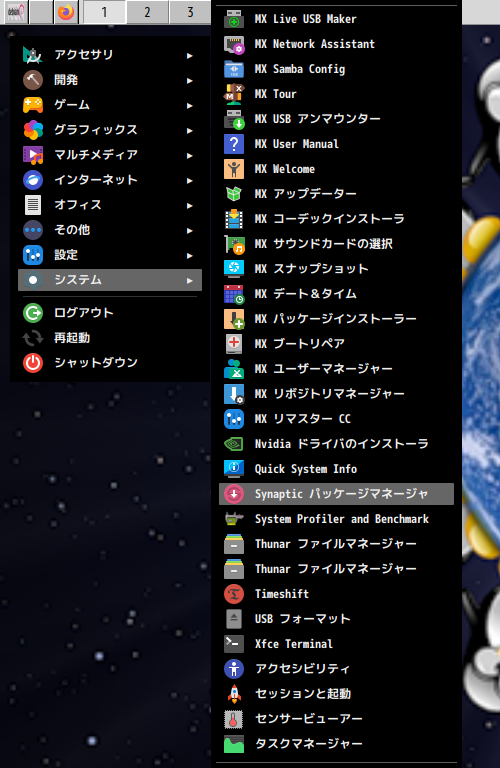Start MX Tour icon

click(x=234, y=94)
